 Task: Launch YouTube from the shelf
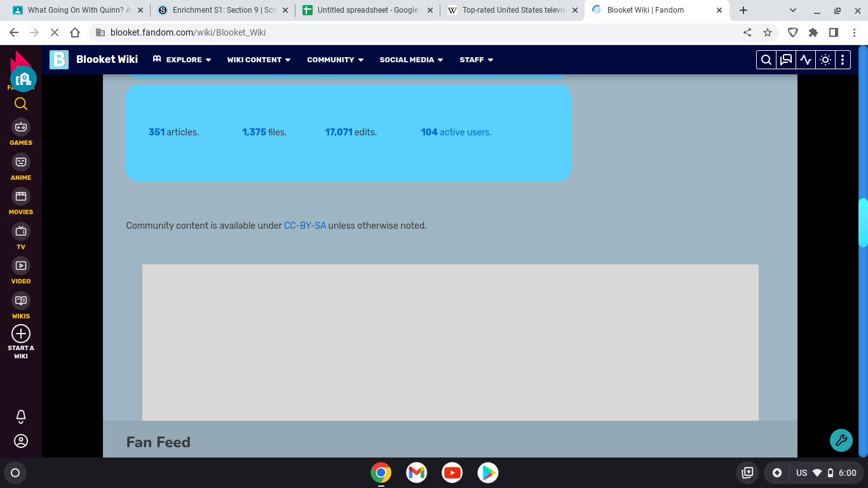click(x=452, y=473)
